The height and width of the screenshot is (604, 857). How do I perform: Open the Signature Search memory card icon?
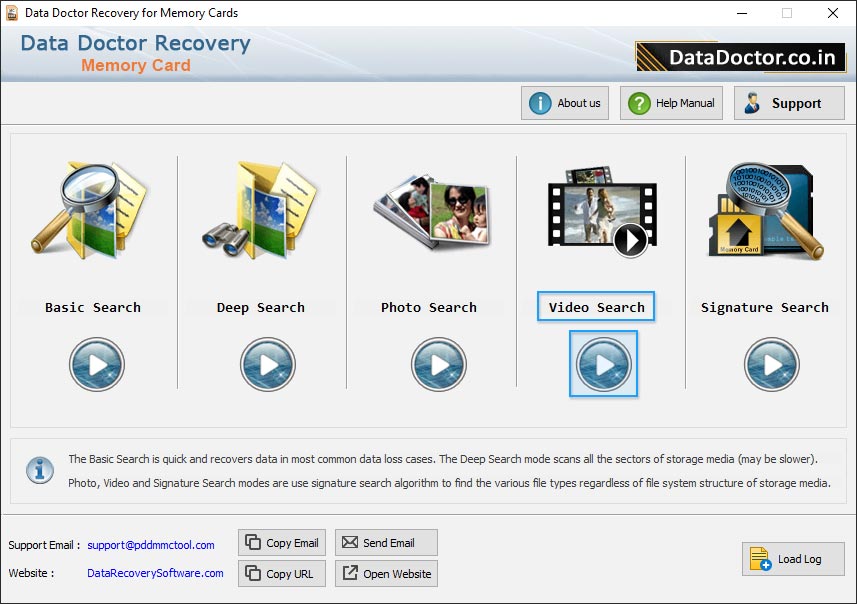763,207
